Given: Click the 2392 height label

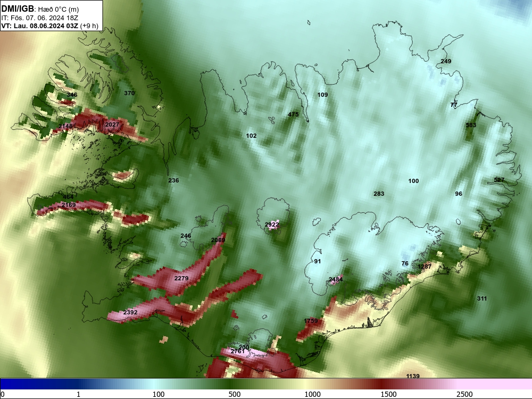Looking at the screenshot, I should coord(130,312).
